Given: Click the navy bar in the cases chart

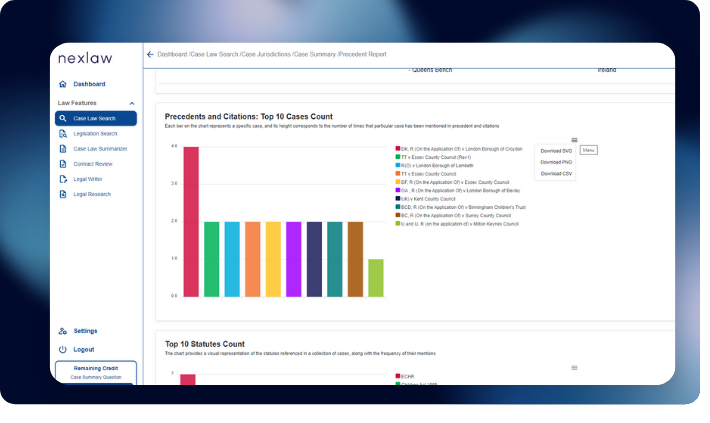Looking at the screenshot, I should [x=314, y=260].
